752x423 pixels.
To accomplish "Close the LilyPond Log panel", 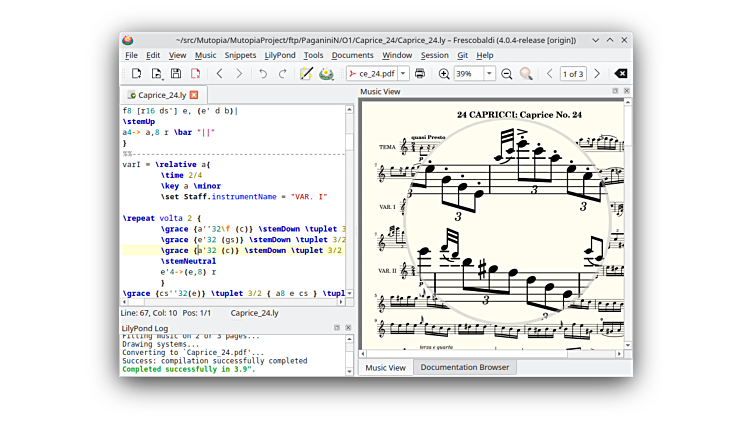I will pyautogui.click(x=348, y=328).
